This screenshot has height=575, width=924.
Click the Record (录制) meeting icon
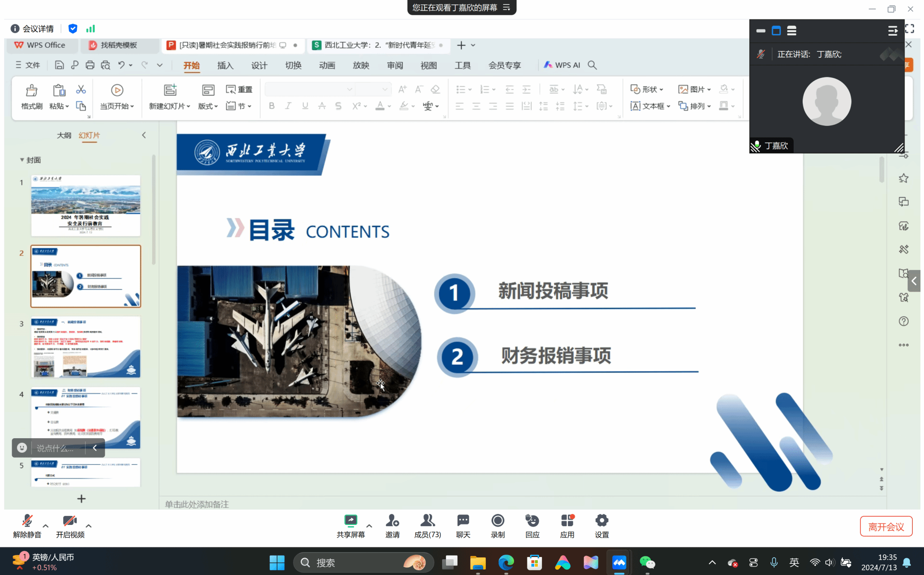point(498,521)
